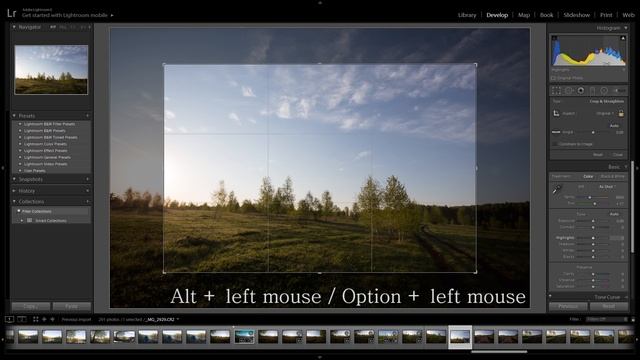Click Auto straighten angle button

pos(614,126)
